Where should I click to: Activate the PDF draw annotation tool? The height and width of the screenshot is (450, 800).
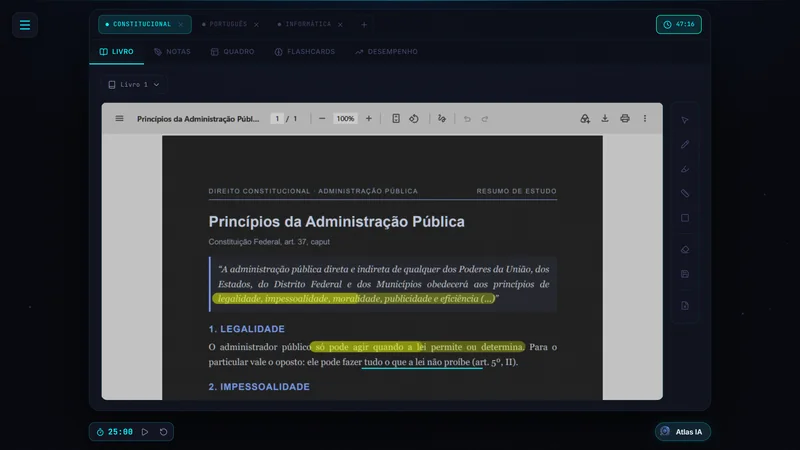point(442,118)
